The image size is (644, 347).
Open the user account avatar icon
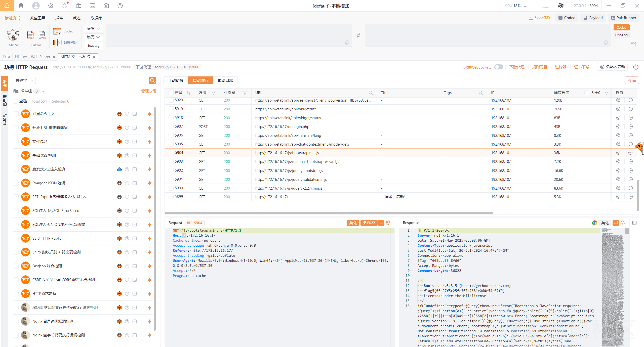[36, 6]
